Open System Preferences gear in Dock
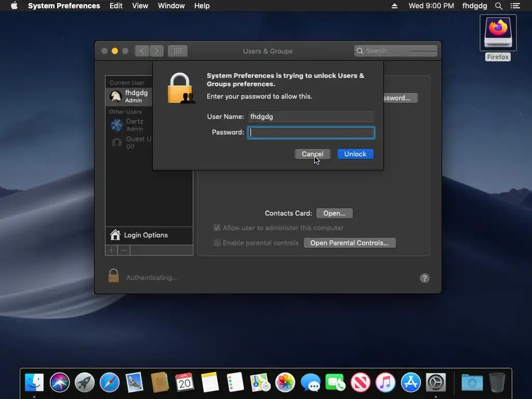Image resolution: width=532 pixels, height=399 pixels. click(x=436, y=382)
